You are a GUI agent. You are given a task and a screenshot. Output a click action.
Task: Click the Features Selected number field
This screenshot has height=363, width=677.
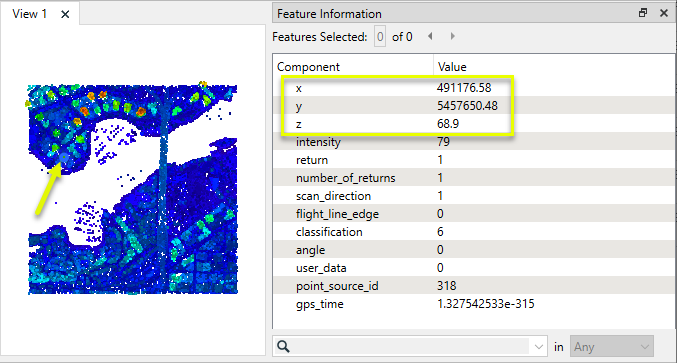380,37
